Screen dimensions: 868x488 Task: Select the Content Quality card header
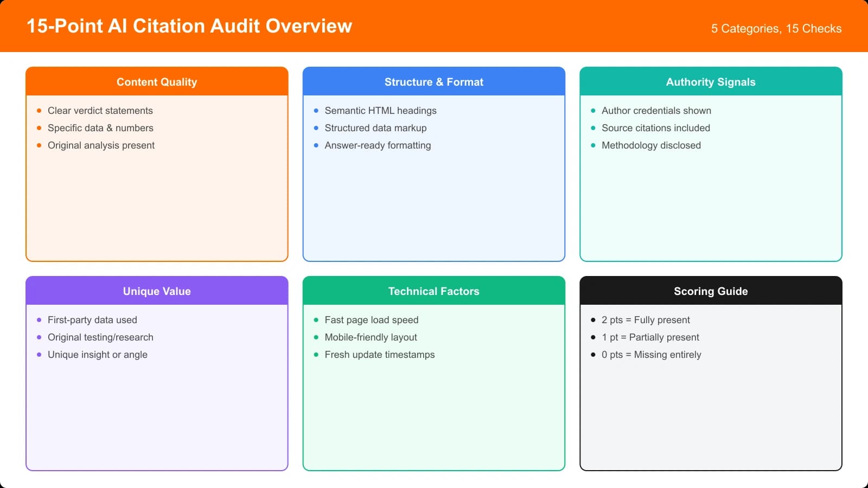(156, 82)
